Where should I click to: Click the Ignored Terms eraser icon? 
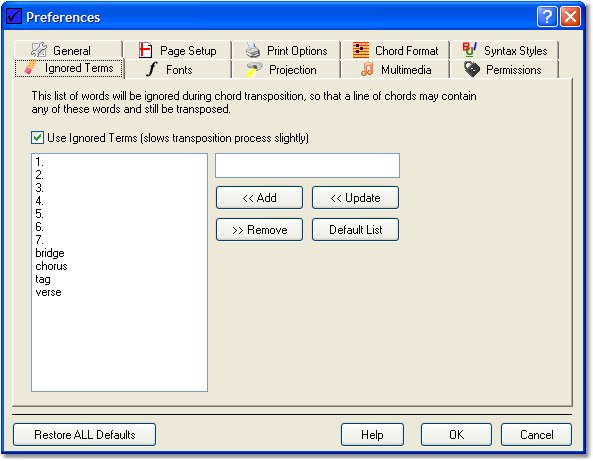(x=30, y=67)
